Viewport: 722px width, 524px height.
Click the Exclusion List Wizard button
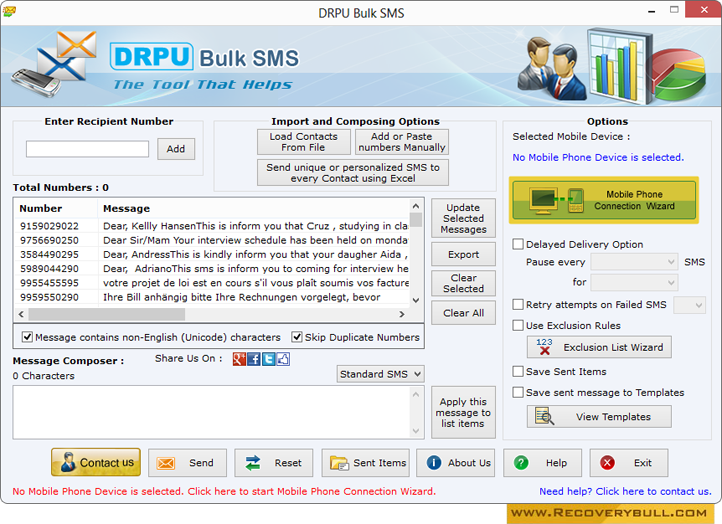(599, 347)
